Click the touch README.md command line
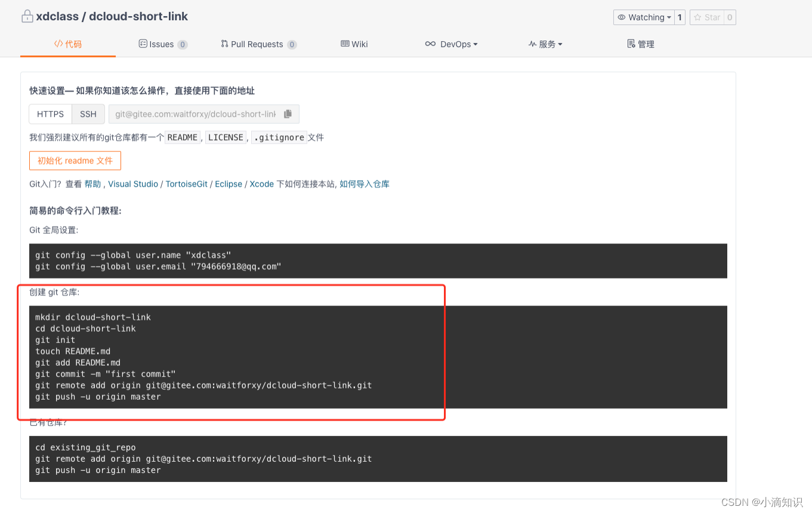The height and width of the screenshot is (513, 812). 73,351
